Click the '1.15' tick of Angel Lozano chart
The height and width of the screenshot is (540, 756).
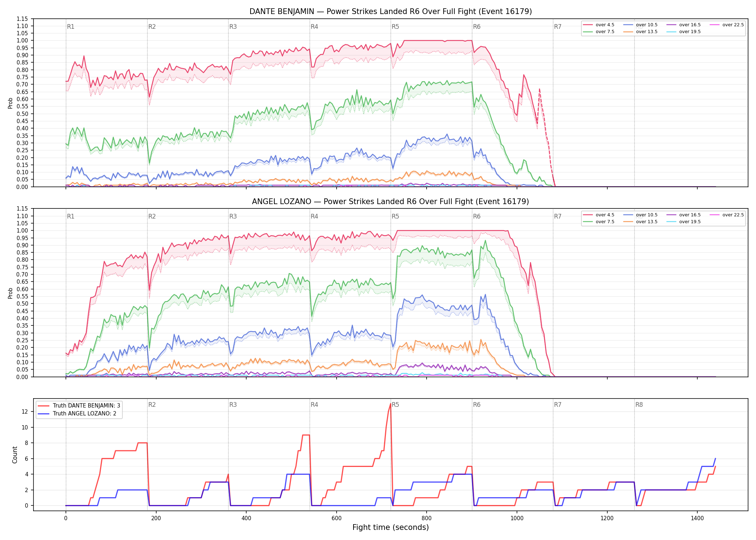(22, 209)
